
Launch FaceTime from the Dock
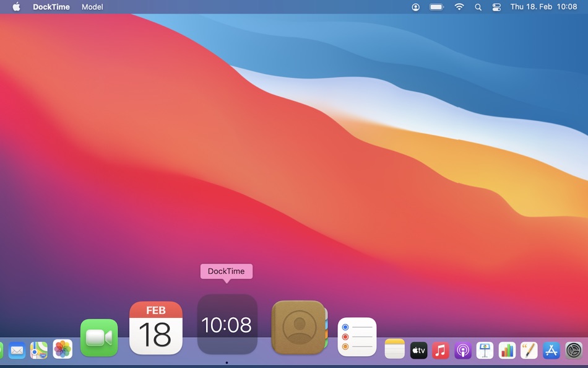click(99, 338)
